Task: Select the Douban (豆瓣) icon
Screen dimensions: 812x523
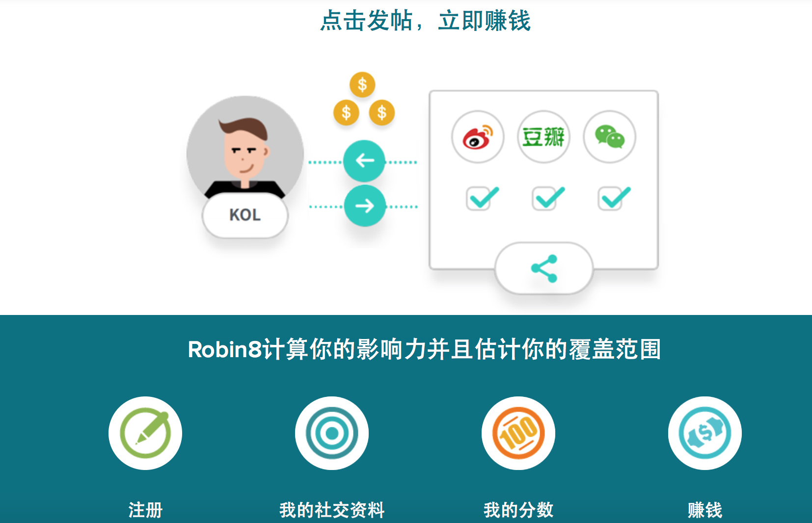Action: 543,137
